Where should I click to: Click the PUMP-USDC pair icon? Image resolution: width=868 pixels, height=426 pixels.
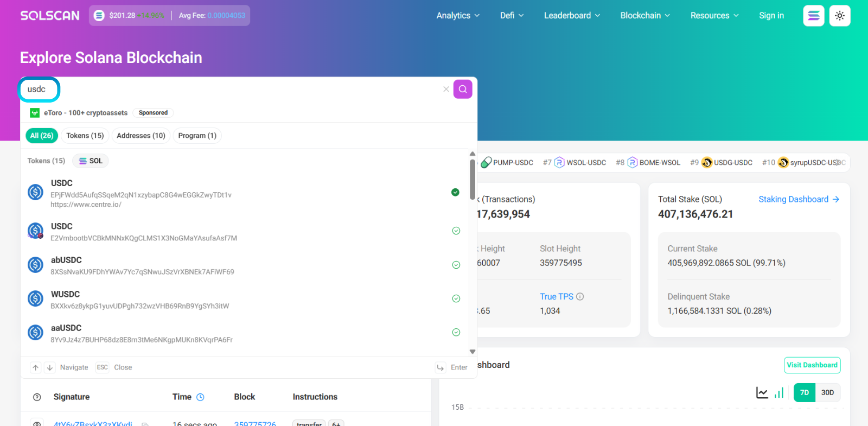coord(486,162)
